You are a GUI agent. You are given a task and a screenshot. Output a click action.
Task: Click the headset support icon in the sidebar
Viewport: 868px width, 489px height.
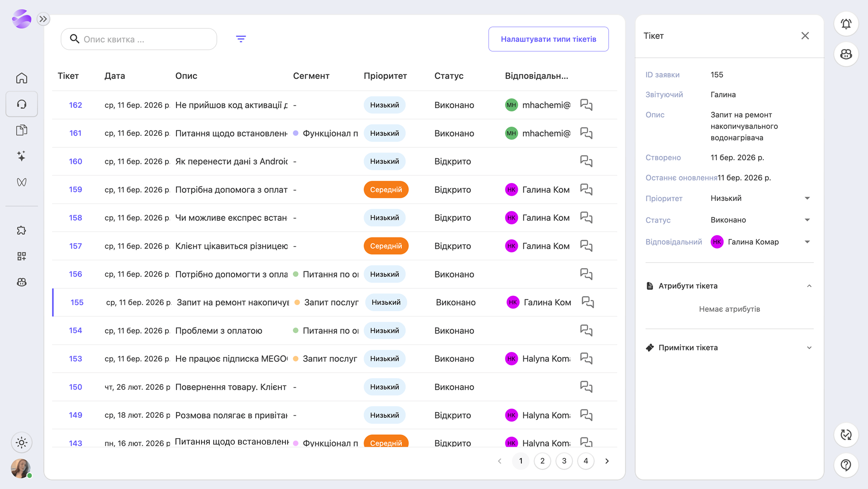(22, 104)
